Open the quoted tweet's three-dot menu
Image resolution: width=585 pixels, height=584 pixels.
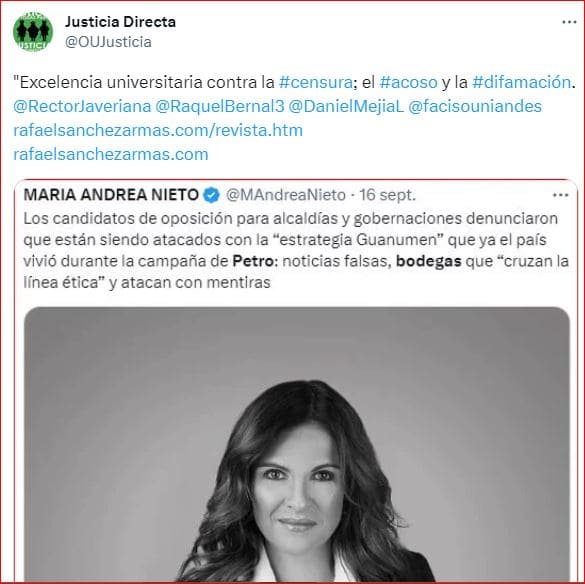point(560,195)
